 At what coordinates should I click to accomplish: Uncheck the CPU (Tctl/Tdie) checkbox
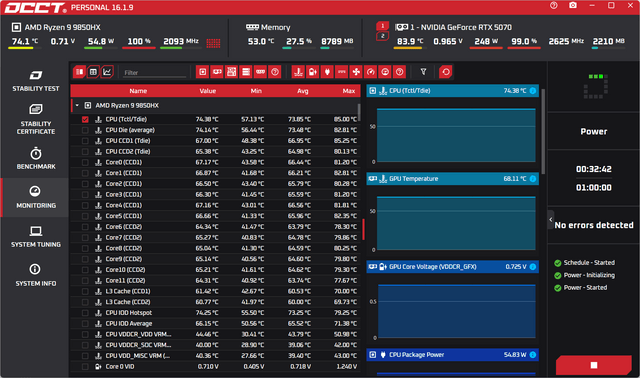(85, 119)
